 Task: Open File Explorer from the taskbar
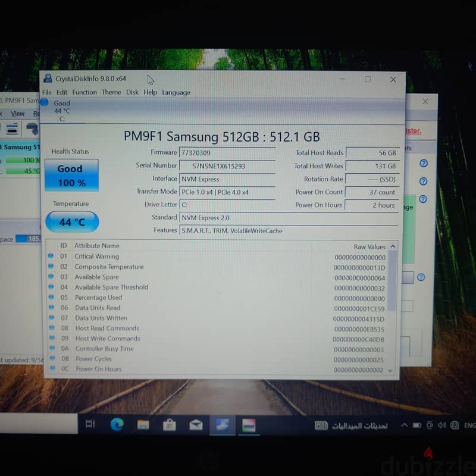[x=143, y=425]
